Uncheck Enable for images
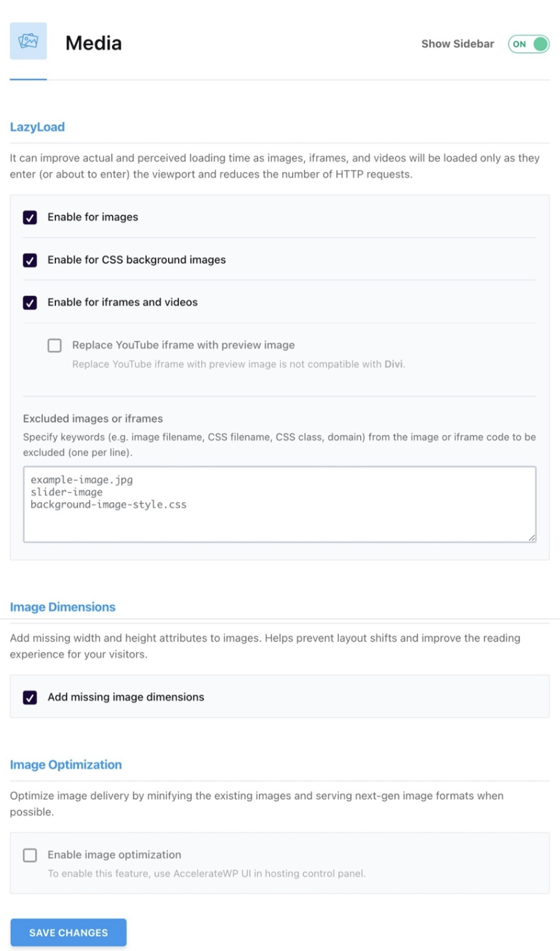This screenshot has width=560, height=951. pos(29,217)
